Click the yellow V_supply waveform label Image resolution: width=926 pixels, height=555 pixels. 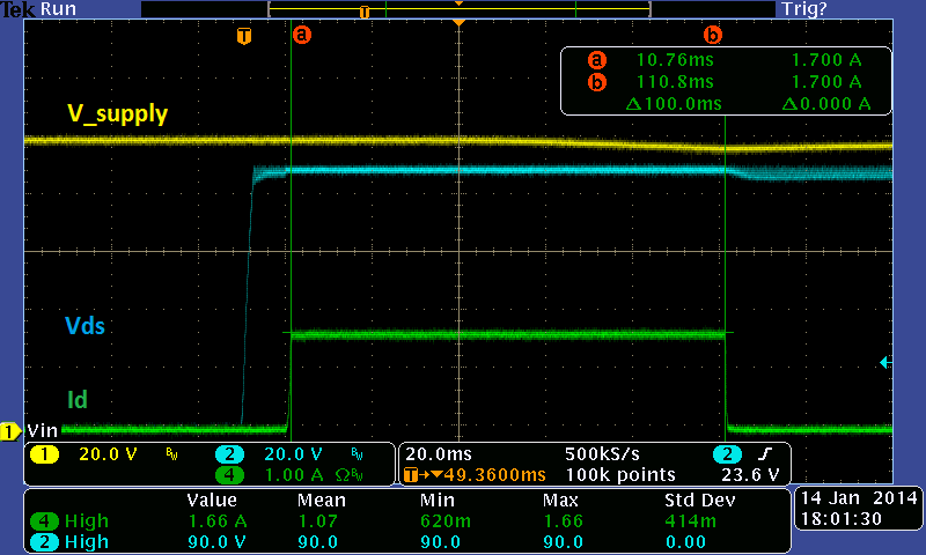(117, 114)
